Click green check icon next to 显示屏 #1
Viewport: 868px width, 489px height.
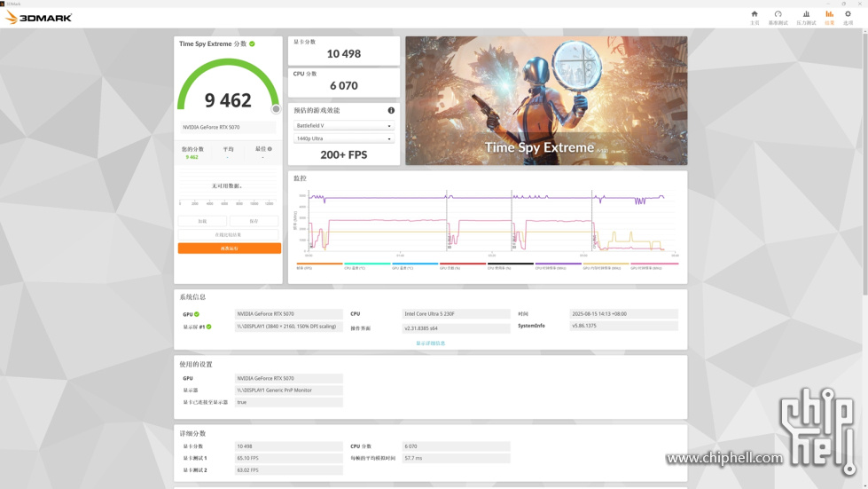tap(208, 327)
